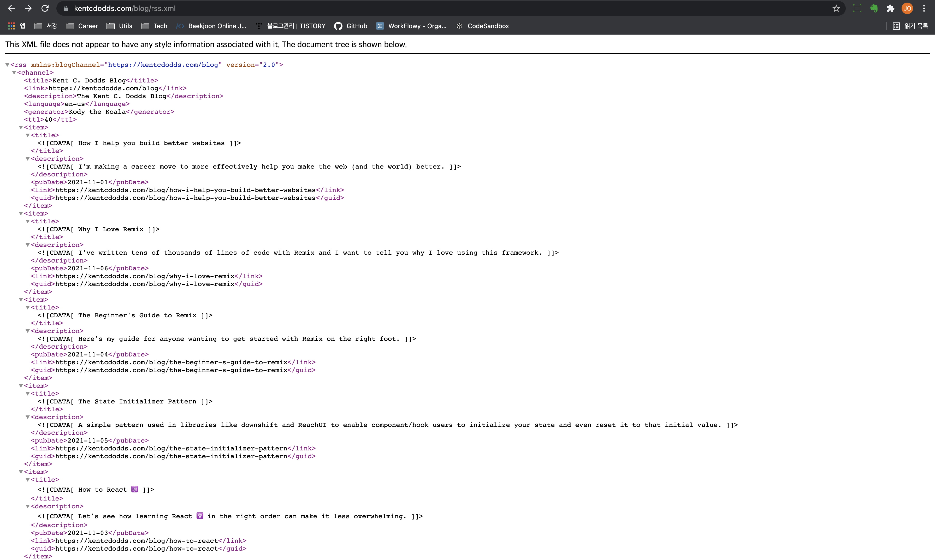The height and width of the screenshot is (560, 935).
Task: Collapse the channel element
Action: tap(14, 73)
